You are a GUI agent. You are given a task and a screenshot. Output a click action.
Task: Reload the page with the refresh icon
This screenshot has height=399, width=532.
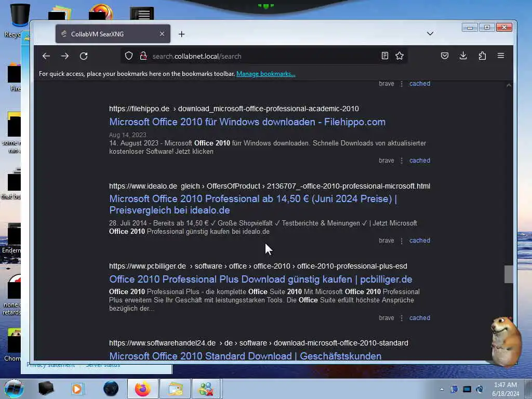tap(84, 56)
